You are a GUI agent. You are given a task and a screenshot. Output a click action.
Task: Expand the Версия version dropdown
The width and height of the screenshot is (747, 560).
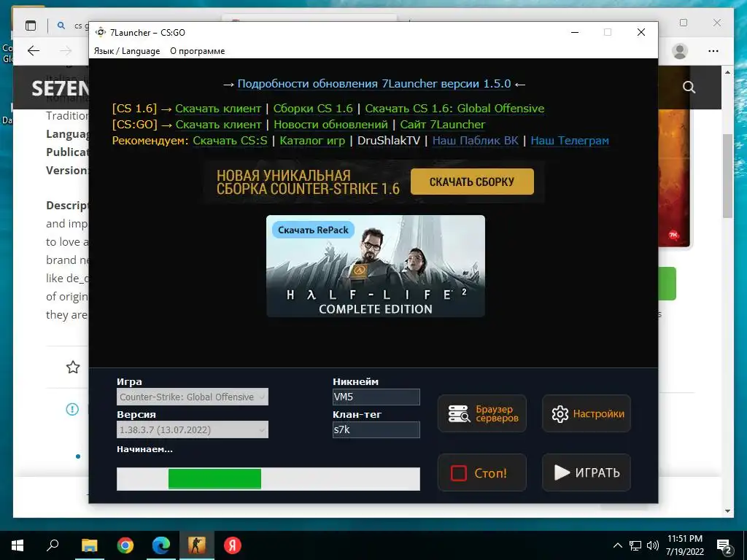coord(193,430)
